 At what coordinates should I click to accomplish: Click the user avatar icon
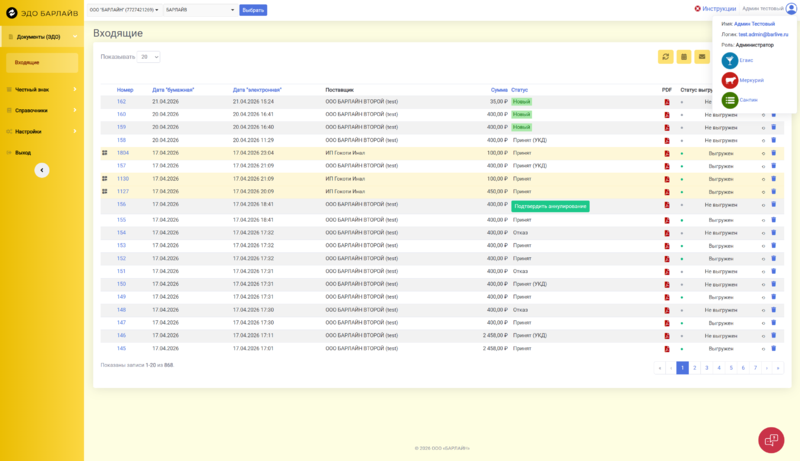click(x=791, y=9)
